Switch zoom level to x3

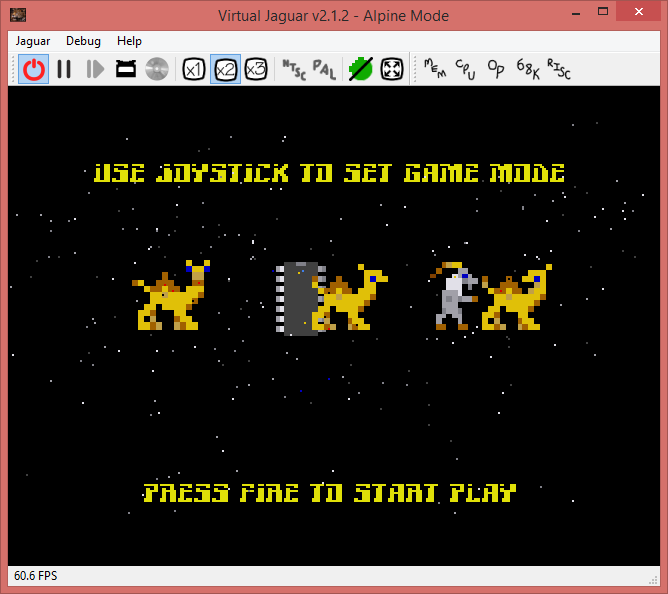(256, 69)
